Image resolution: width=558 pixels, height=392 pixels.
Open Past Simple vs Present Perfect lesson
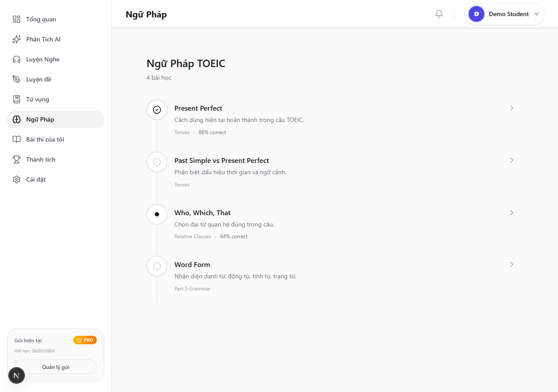pyautogui.click(x=222, y=160)
